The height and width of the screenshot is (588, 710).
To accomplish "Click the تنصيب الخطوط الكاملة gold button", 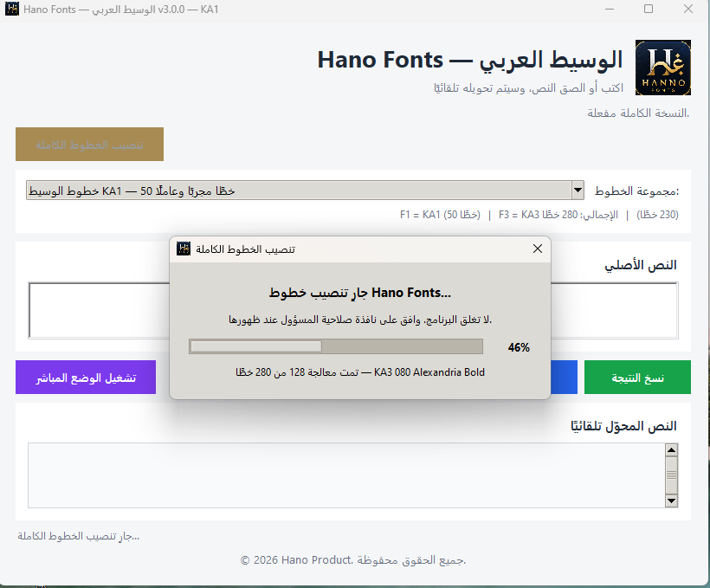I will pyautogui.click(x=90, y=144).
